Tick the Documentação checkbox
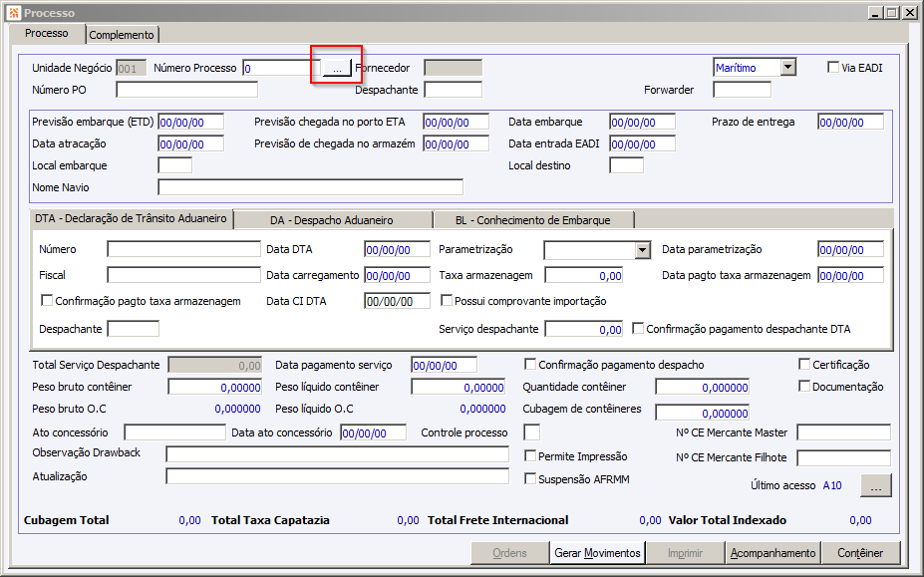Image resolution: width=924 pixels, height=577 pixels. [x=804, y=386]
